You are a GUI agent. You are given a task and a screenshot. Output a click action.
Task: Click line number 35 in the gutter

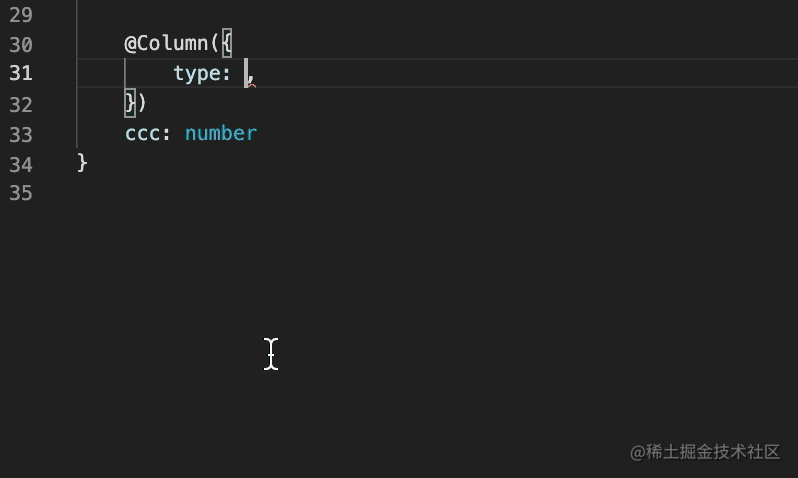tap(20, 193)
